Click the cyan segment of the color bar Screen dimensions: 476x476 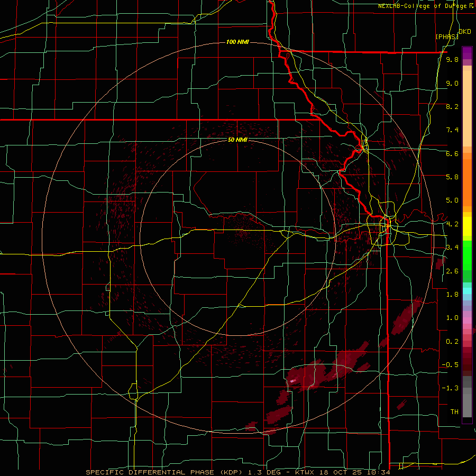point(467,291)
